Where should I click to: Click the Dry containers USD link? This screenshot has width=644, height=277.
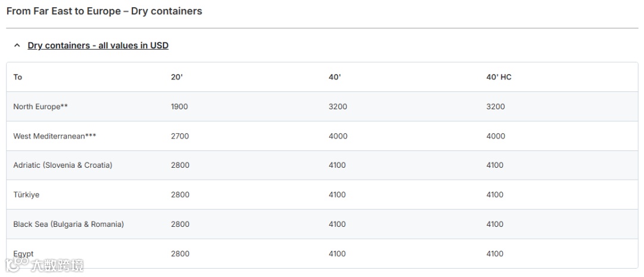[x=98, y=45]
